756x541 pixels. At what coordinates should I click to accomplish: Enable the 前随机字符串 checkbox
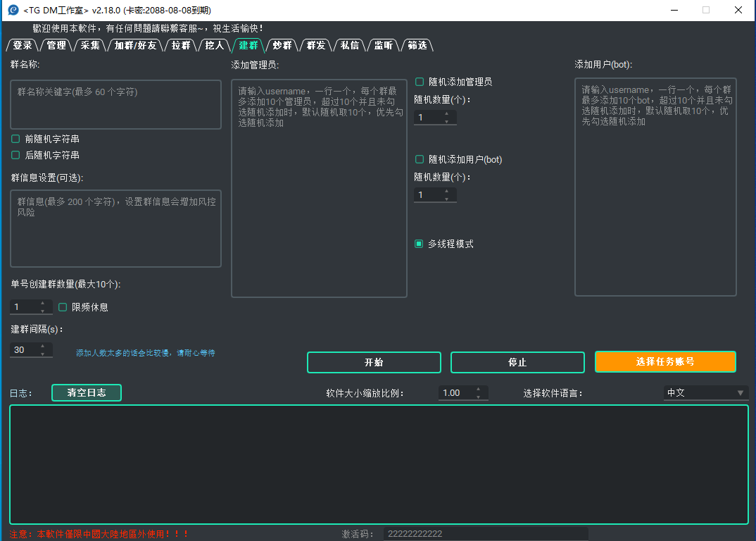coord(15,139)
